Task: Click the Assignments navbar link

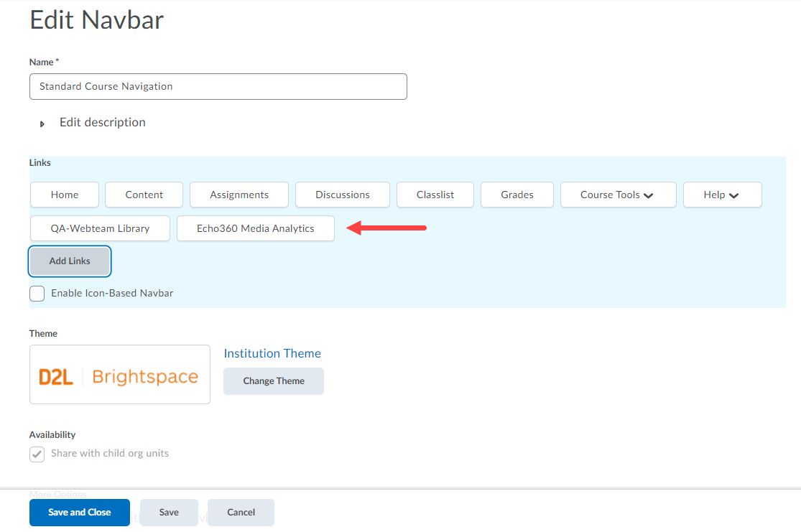Action: point(239,195)
